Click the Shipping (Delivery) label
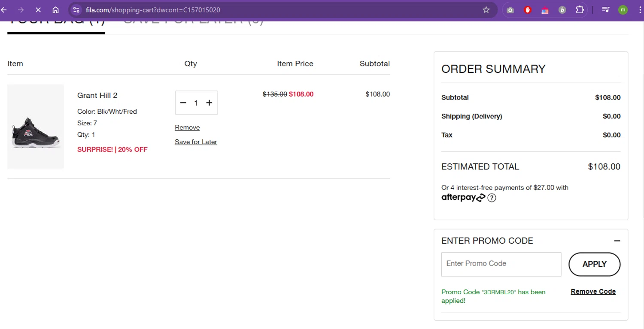The height and width of the screenshot is (329, 644). [471, 116]
